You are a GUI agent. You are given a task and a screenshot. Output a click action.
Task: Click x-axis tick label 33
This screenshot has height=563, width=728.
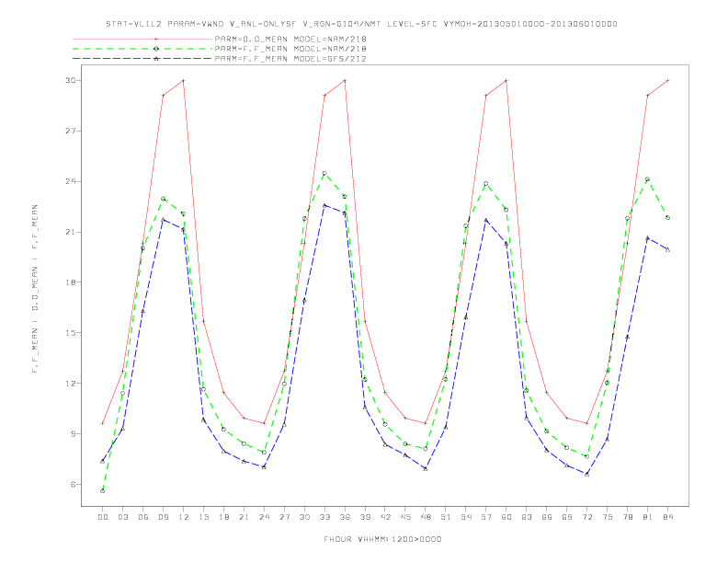pyautogui.click(x=324, y=517)
